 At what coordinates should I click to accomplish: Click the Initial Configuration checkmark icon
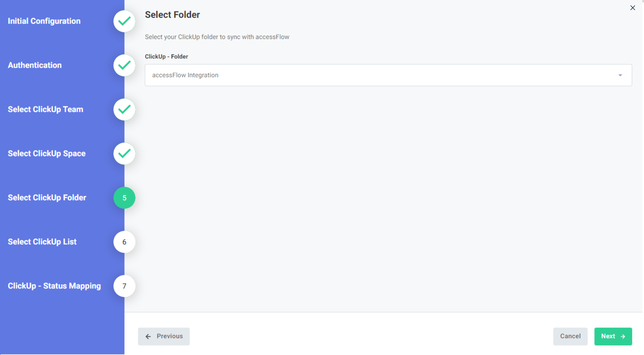[x=124, y=21]
